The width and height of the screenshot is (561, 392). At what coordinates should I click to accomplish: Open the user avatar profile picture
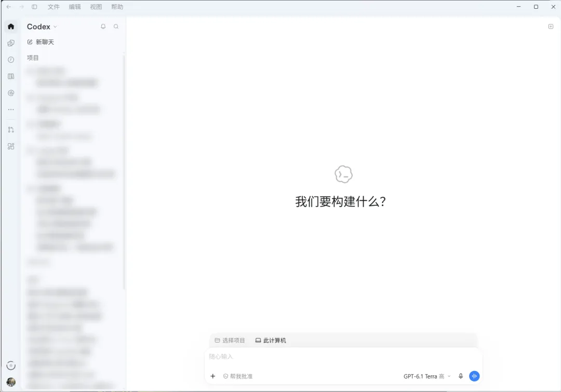click(x=11, y=382)
